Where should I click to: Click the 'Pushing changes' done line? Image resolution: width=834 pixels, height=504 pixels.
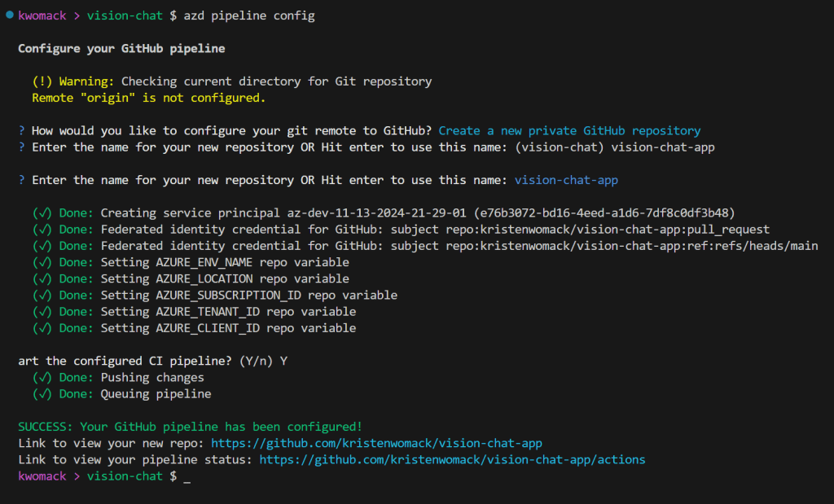click(118, 378)
